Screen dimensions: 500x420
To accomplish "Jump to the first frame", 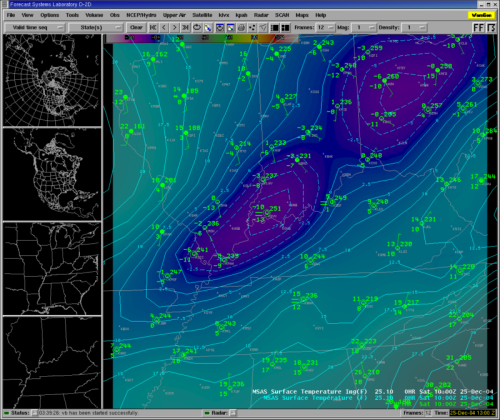I will [x=153, y=27].
